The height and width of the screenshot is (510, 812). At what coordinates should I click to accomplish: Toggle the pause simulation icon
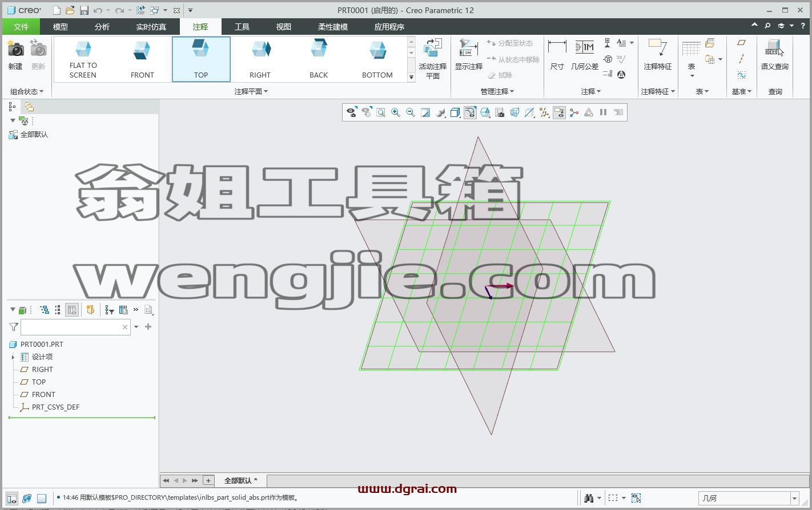click(603, 113)
